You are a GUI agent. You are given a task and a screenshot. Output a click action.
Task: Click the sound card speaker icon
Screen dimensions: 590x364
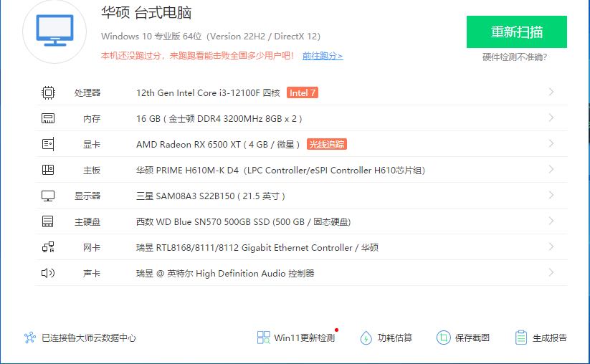point(48,273)
